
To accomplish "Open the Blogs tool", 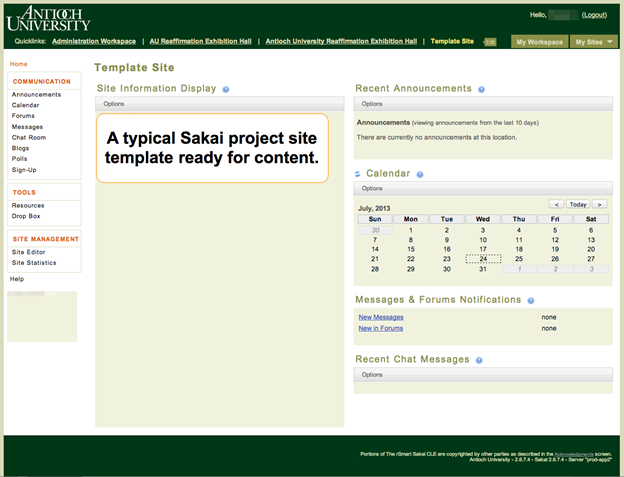I will pos(20,148).
